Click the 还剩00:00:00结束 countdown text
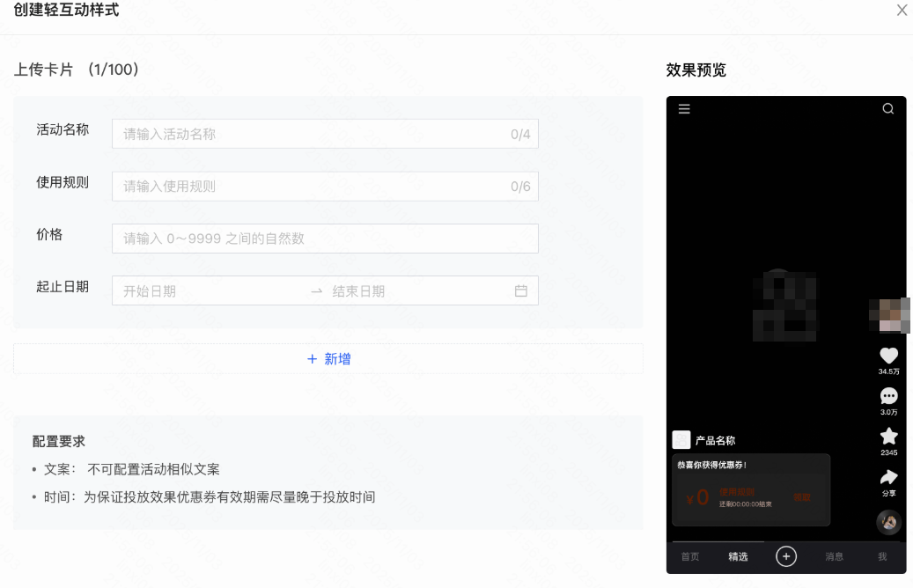 (x=746, y=504)
